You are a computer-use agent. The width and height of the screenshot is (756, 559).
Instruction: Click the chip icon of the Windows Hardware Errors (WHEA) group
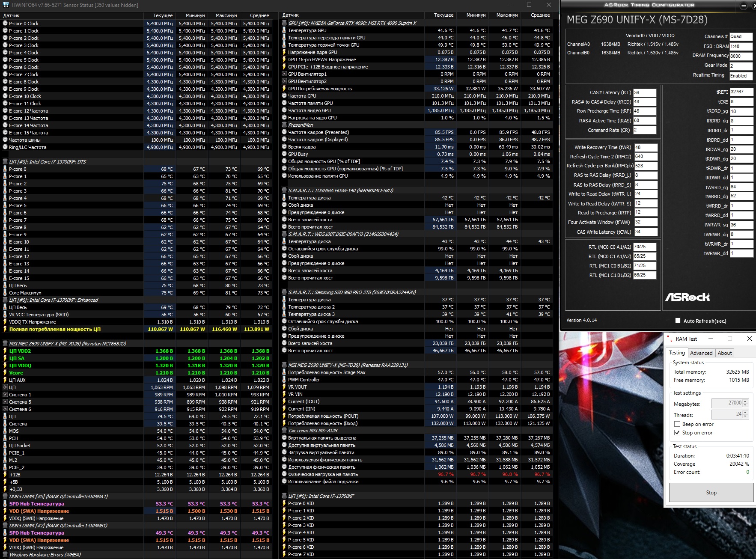pyautogui.click(x=5, y=555)
